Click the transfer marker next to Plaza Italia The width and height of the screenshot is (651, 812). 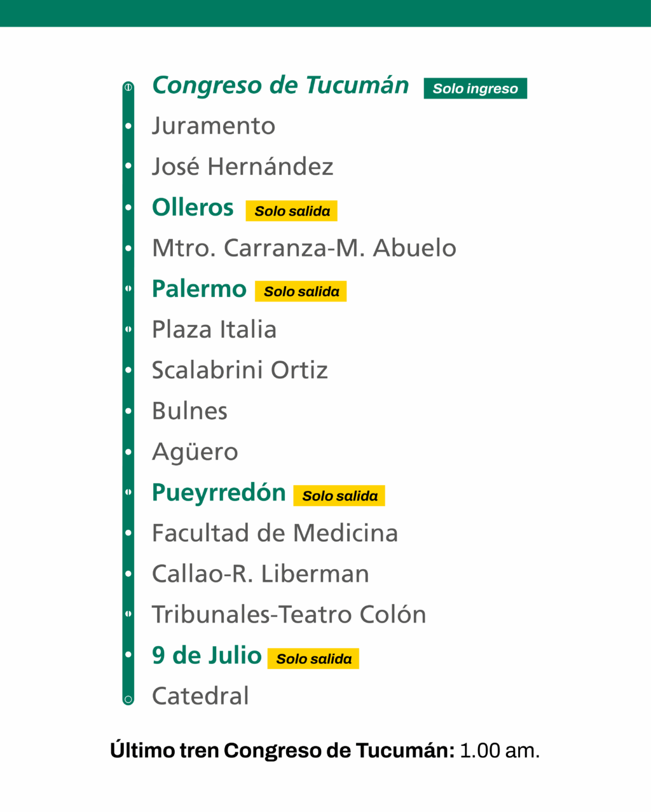click(128, 329)
